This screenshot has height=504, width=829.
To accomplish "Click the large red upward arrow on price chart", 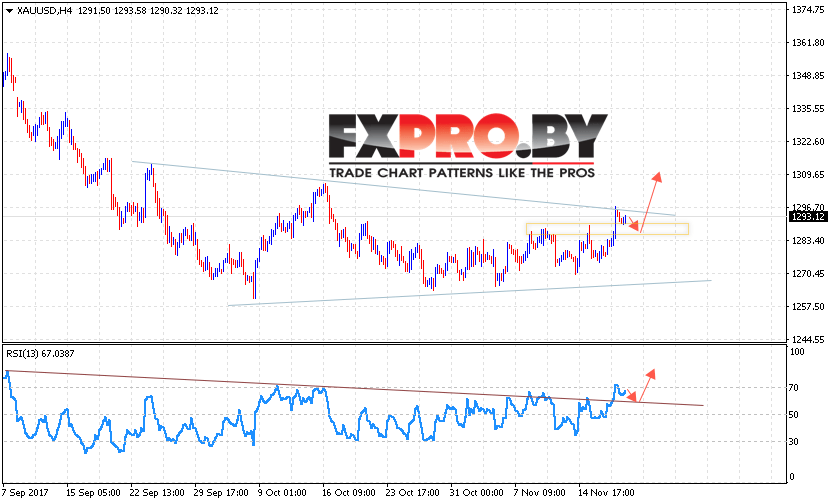I will [x=651, y=202].
